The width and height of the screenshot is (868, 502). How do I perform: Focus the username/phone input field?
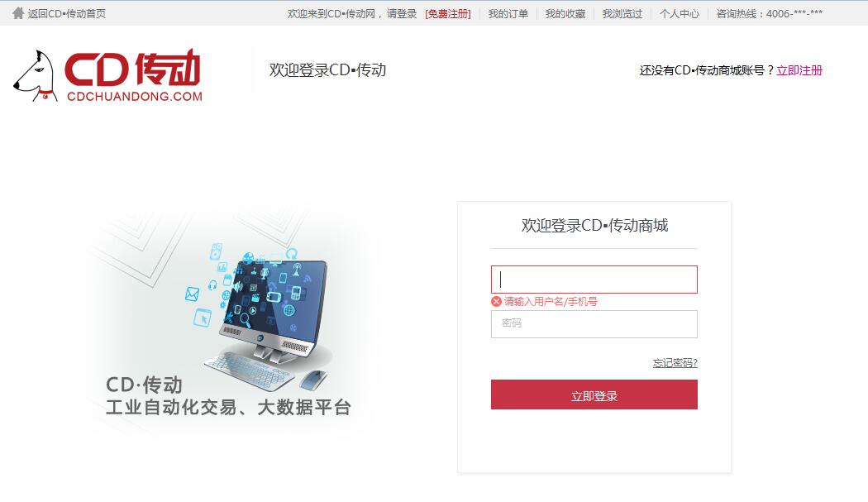pos(594,280)
